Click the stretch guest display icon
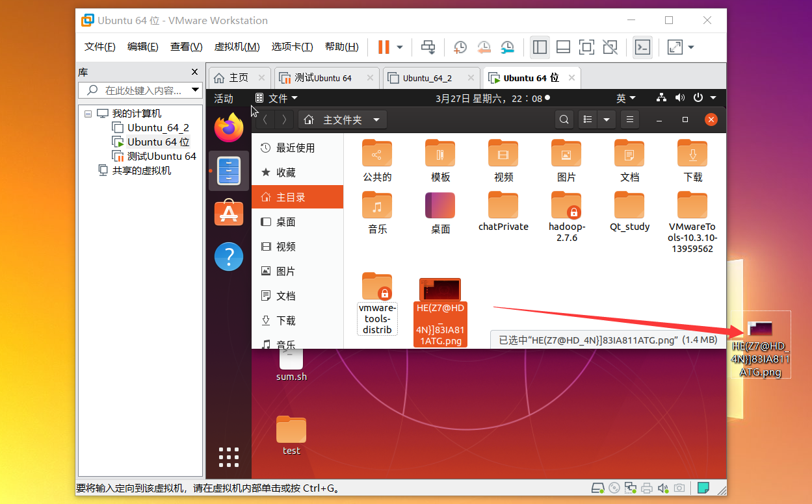The image size is (812, 504). 675,47
